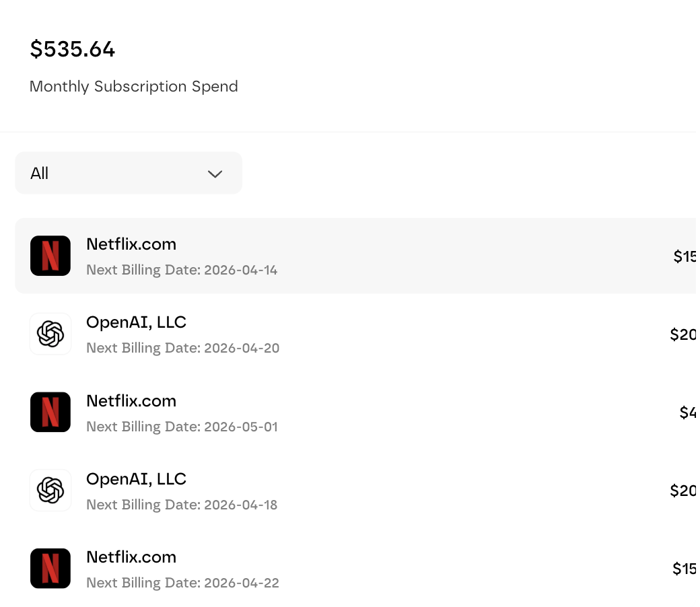The width and height of the screenshot is (700, 607).
Task: Select the Netflix.com entry billed 2026-05-01
Action: click(x=269, y=412)
